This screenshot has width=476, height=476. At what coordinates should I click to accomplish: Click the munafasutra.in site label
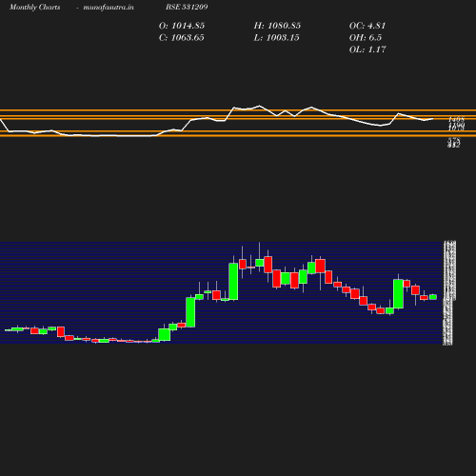tap(109, 7)
